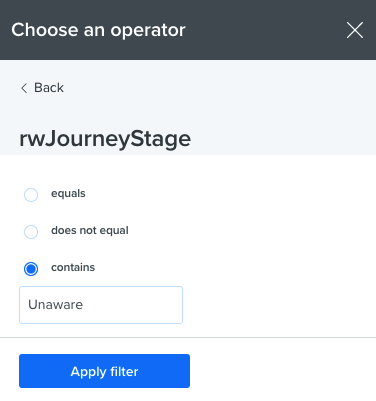Focus the contains value input field

pyautogui.click(x=101, y=305)
